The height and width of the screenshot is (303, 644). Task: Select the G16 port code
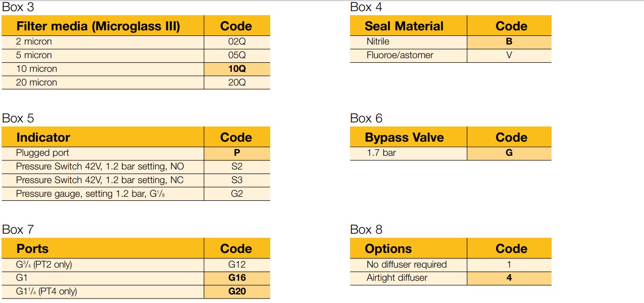(x=237, y=278)
